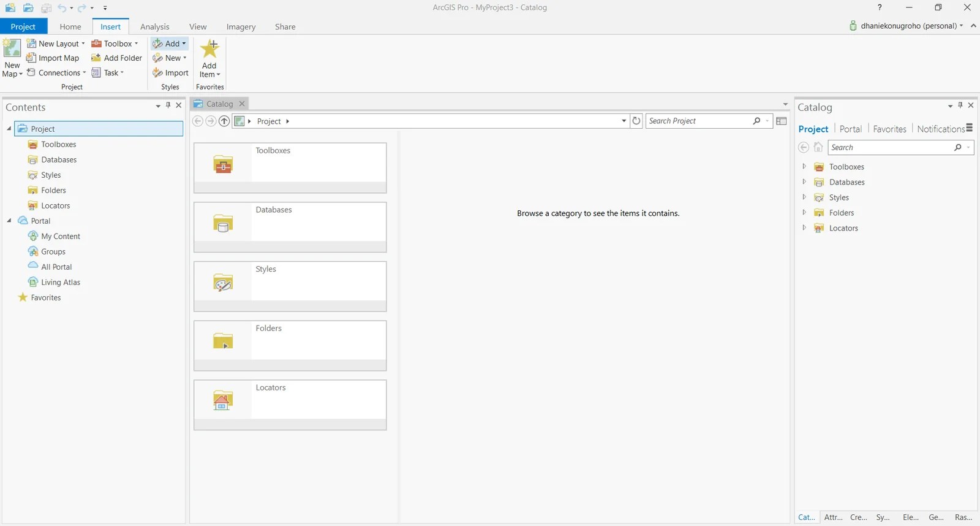
Task: Switch to the Home ribbon tab
Action: click(70, 26)
